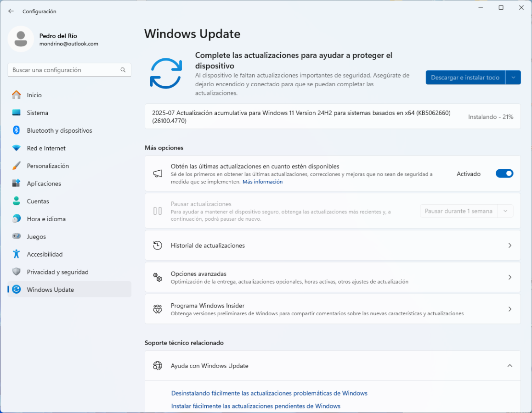Viewport: 532px width, 413px height.
Task: Click the Buscar una configuración search field
Action: (69, 70)
